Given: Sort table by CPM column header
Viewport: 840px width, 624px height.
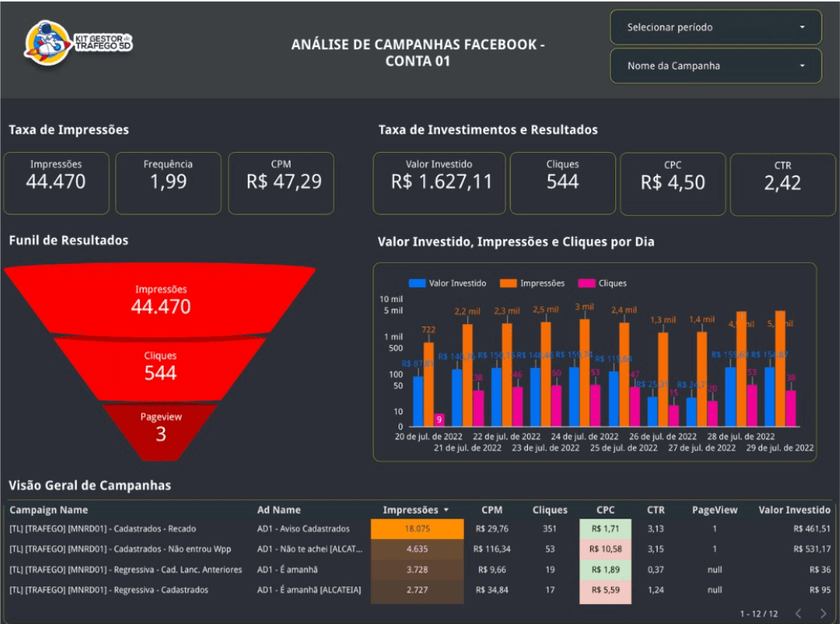Looking at the screenshot, I should pyautogui.click(x=492, y=510).
